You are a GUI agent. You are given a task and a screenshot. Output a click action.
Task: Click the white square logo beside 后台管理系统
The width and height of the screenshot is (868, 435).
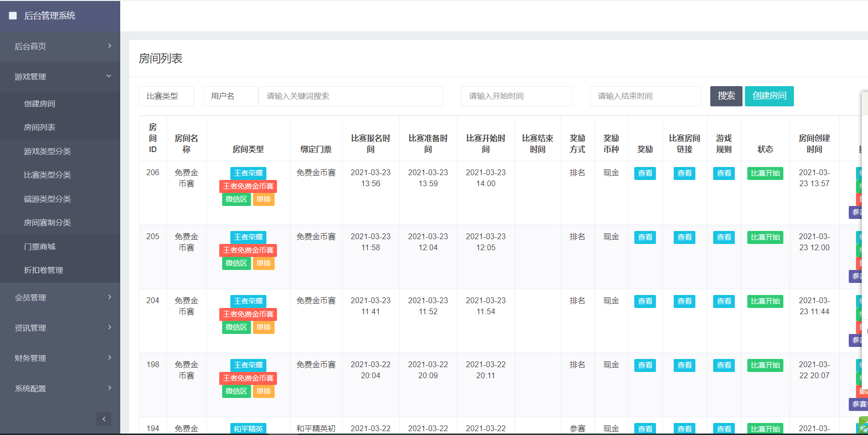(13, 16)
